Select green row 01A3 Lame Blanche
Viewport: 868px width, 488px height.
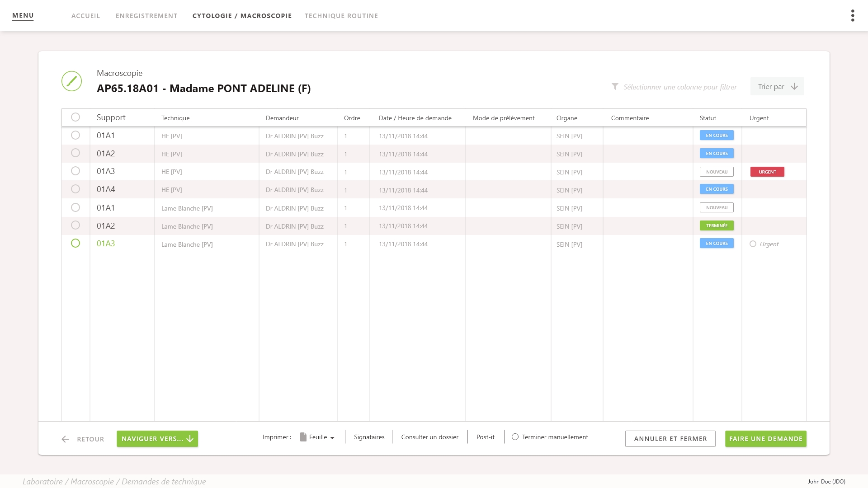click(75, 243)
